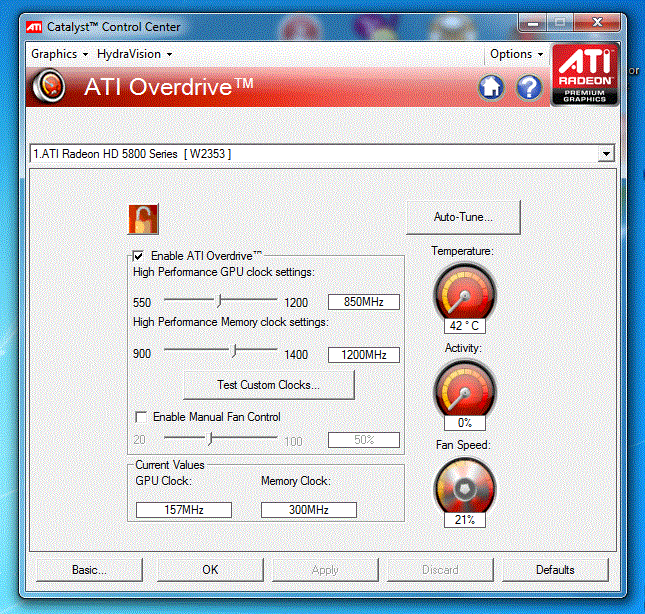Image resolution: width=645 pixels, height=614 pixels.
Task: Click the Defaults button
Action: (x=555, y=570)
